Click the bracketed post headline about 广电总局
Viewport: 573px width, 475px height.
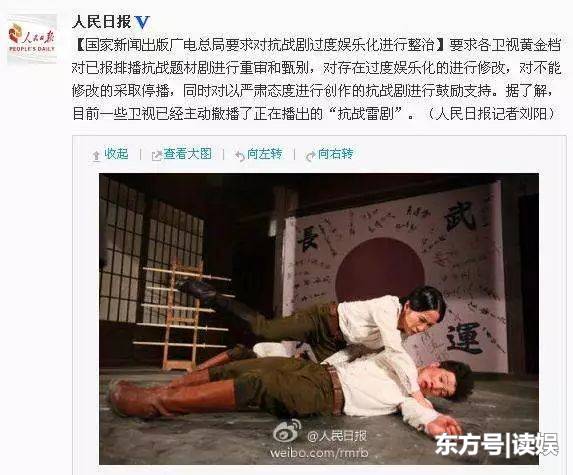[260, 45]
